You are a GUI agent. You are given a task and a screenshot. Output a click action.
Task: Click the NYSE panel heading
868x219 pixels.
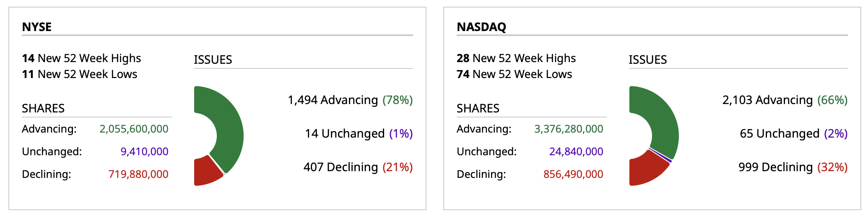tap(37, 27)
